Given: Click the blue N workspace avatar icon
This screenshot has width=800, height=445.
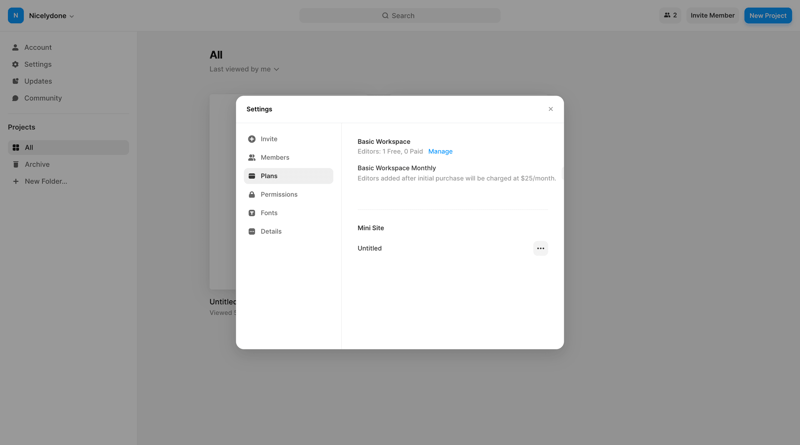Looking at the screenshot, I should click(16, 15).
